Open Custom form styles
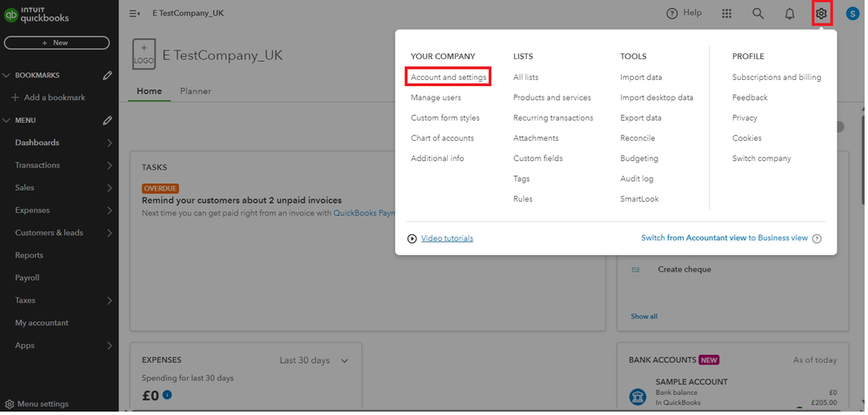This screenshot has width=868, height=415. click(x=445, y=118)
